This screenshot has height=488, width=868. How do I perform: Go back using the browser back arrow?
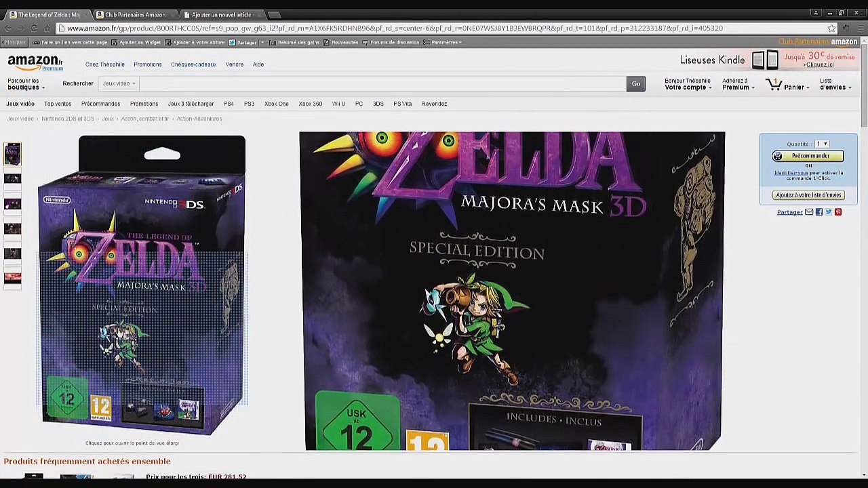[x=8, y=28]
